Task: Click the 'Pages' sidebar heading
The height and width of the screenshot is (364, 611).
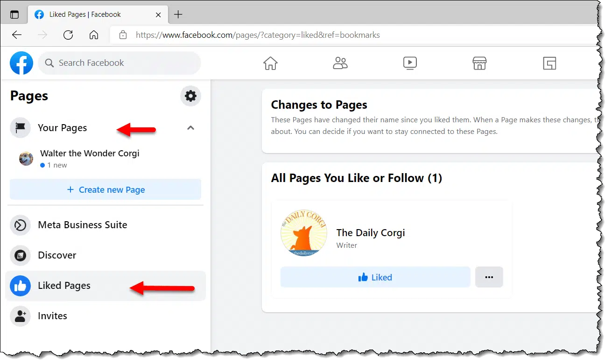Action: pyautogui.click(x=29, y=96)
